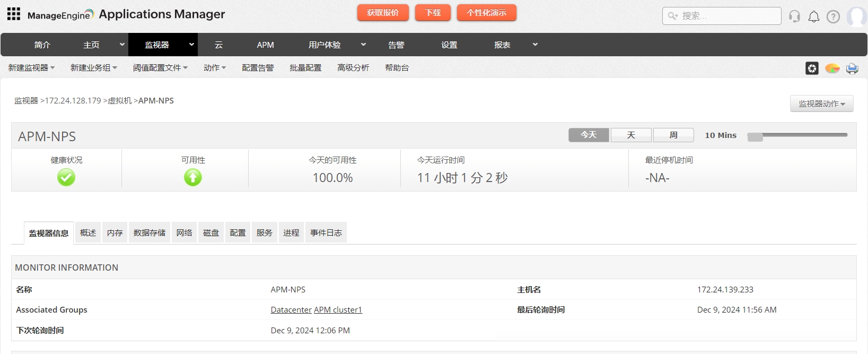Viewport: 868px width, 354px height.
Task: Open the 监视器动作 dropdown button
Action: click(821, 103)
